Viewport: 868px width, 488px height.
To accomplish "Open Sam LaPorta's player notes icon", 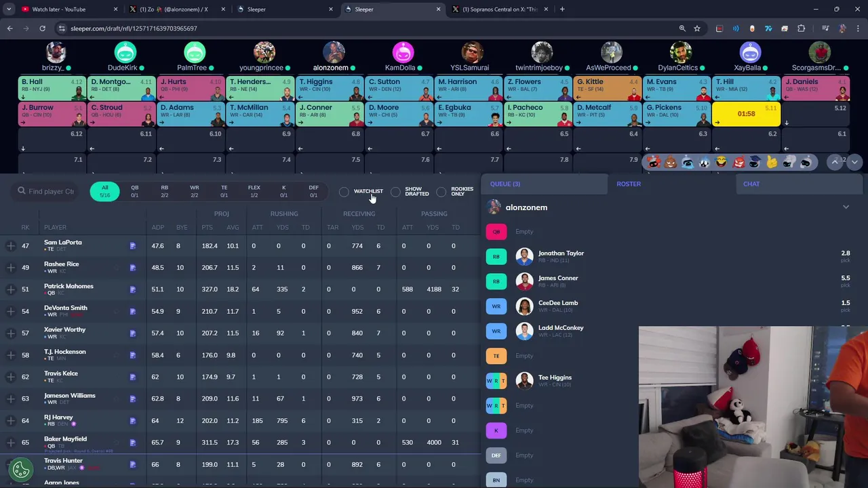I will [133, 246].
